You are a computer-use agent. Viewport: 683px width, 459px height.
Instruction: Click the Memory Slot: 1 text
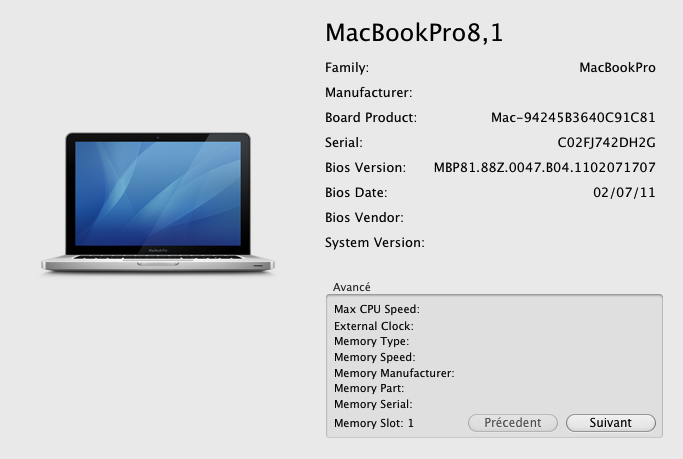click(x=374, y=423)
